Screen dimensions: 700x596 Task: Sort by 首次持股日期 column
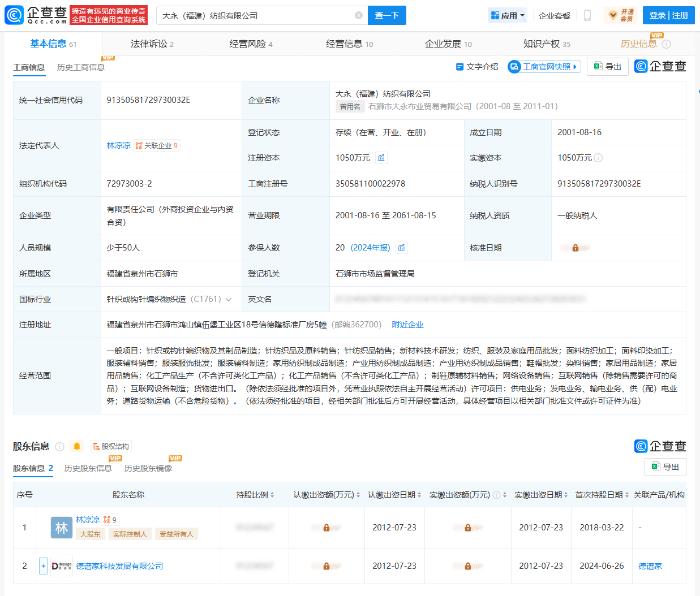tap(602, 495)
